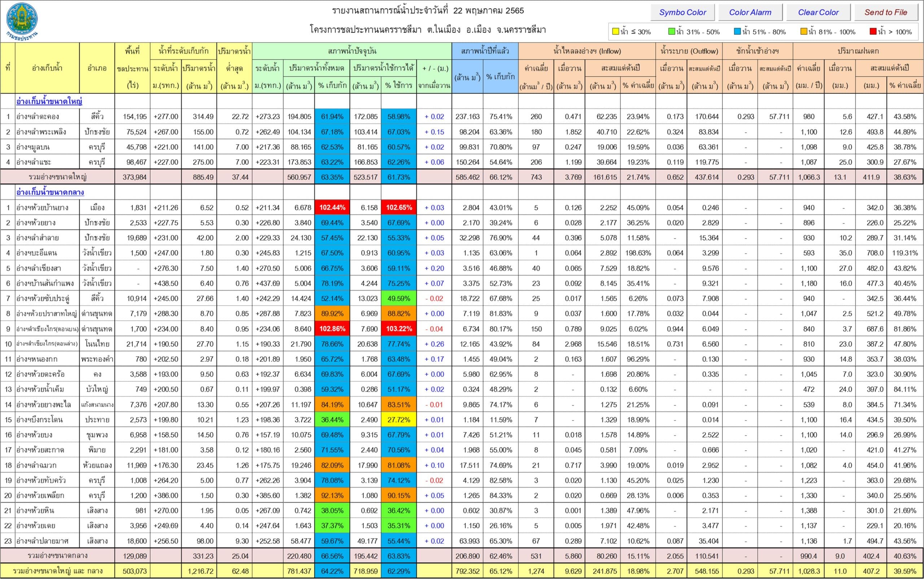The height and width of the screenshot is (579, 924).
Task: Open the medium reservoirs section link
Action: tap(50, 192)
